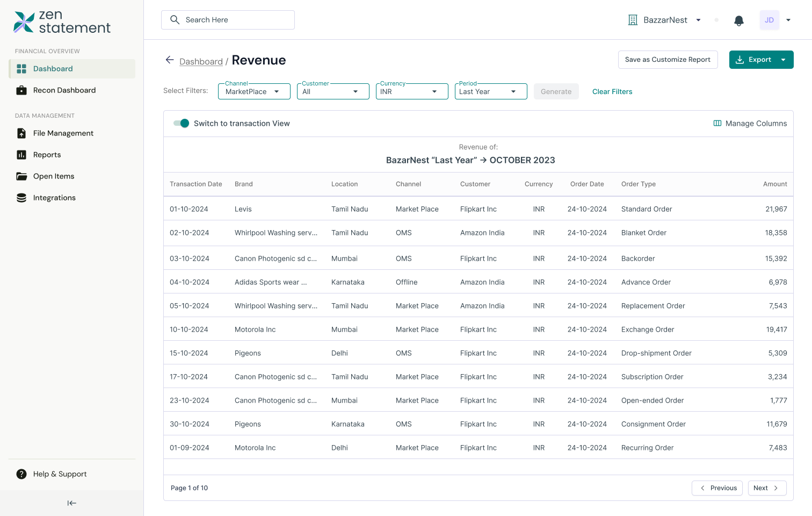This screenshot has width=812, height=516.
Task: Click the Clear Filters link
Action: [x=612, y=91]
